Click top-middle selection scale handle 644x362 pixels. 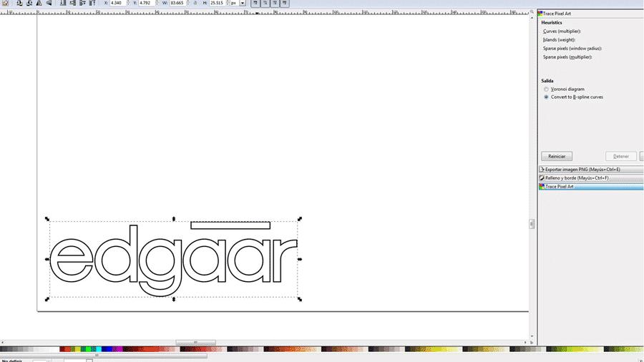(174, 219)
